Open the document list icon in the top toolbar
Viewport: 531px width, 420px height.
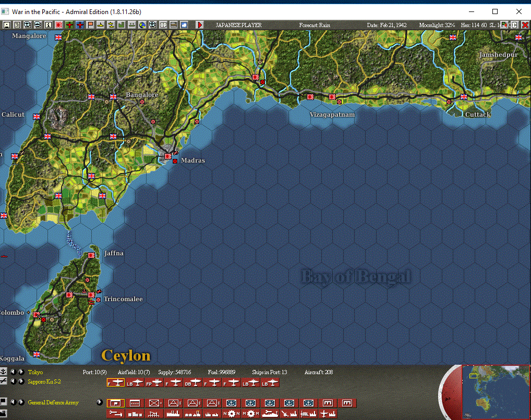(x=17, y=24)
